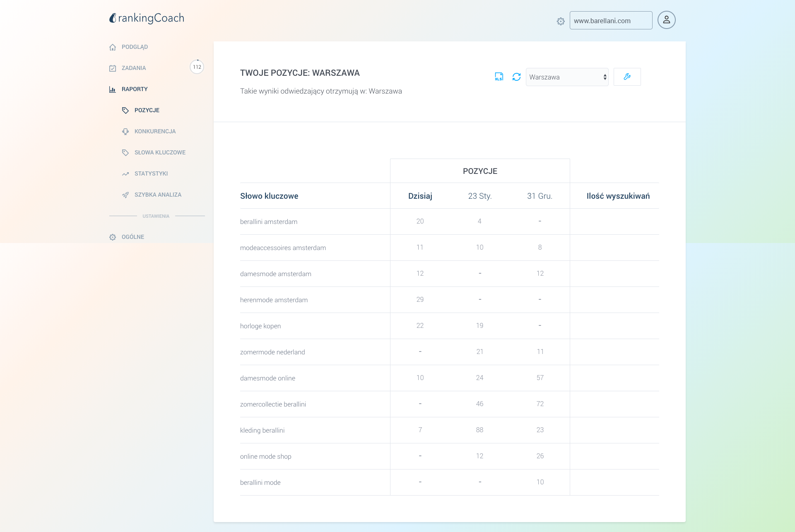The image size is (795, 532).
Task: Open Statystyki report
Action: [151, 173]
